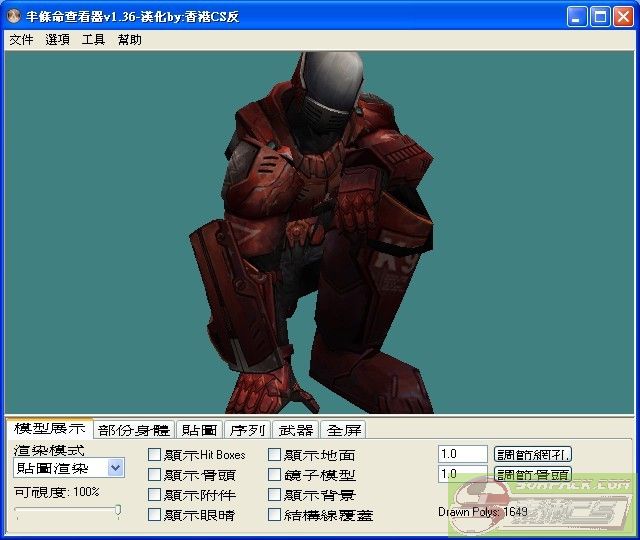
Task: Switch to the 全屏 tab
Action: [345, 430]
